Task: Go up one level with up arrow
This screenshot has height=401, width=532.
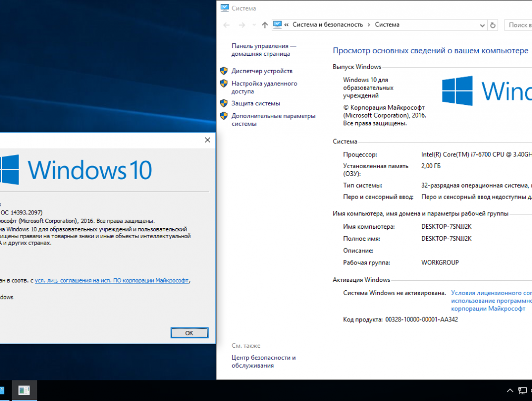Action: click(x=264, y=25)
